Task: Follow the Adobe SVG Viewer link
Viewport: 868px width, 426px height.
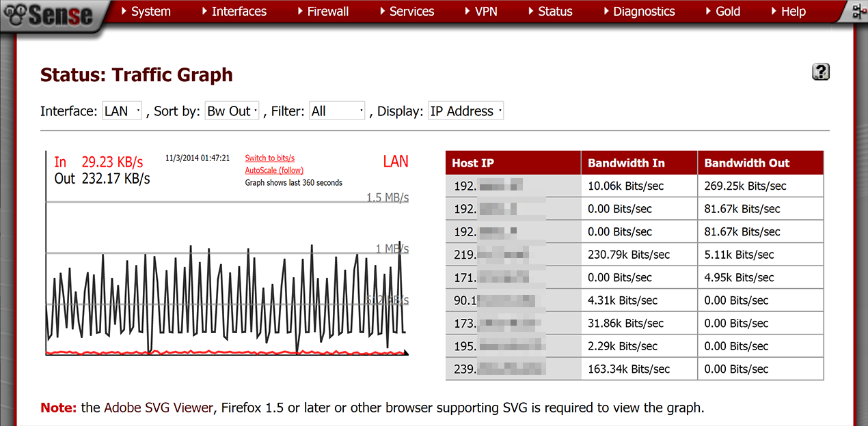Action: click(158, 408)
